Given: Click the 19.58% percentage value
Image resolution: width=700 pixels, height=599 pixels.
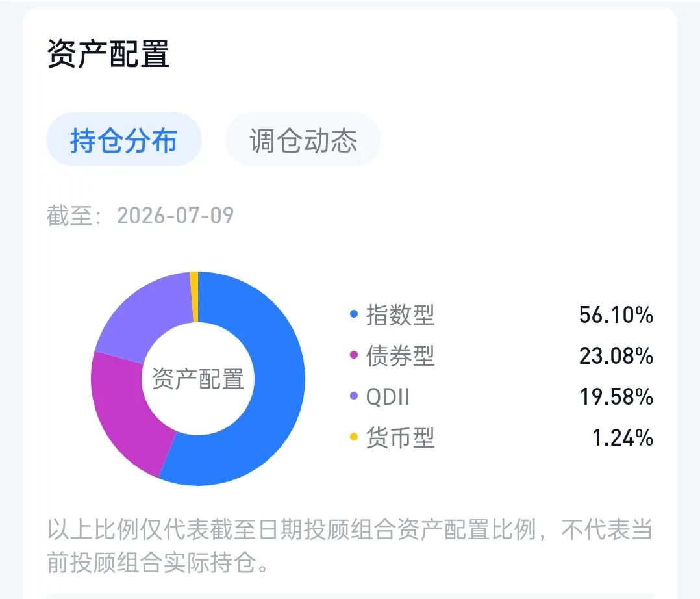Looking at the screenshot, I should [x=616, y=397].
